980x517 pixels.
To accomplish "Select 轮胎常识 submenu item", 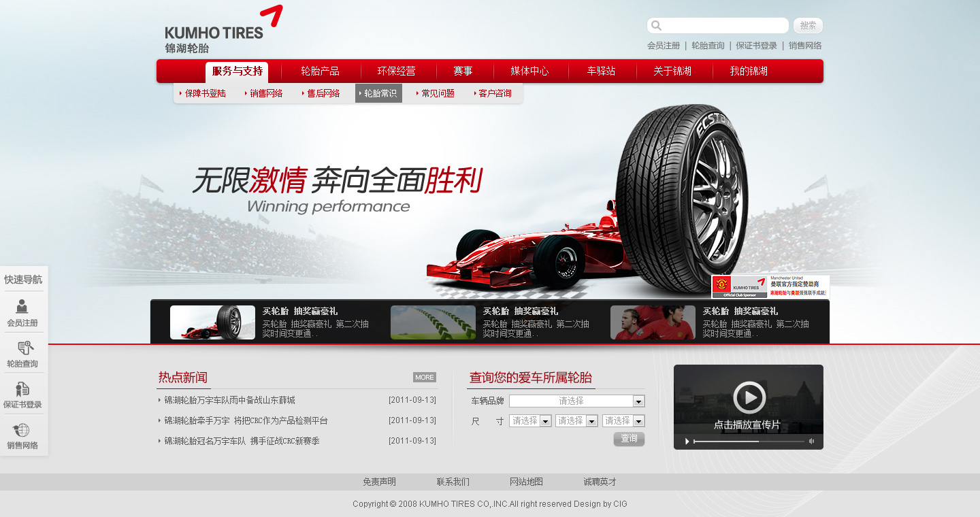I will pyautogui.click(x=378, y=94).
